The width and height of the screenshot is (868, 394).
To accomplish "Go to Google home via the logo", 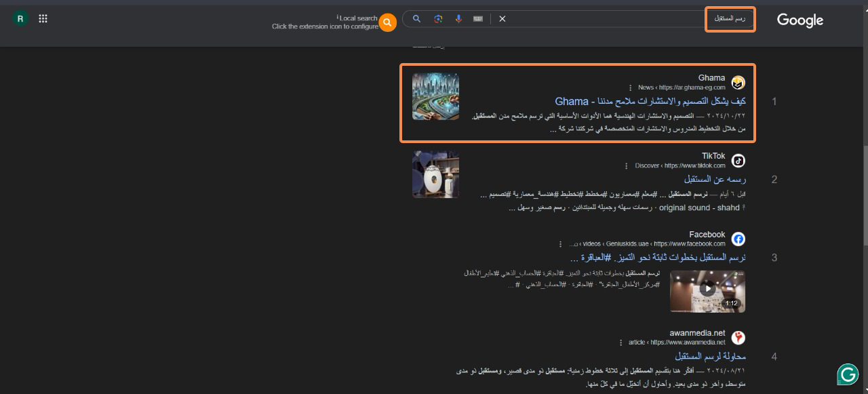I will pos(800,20).
